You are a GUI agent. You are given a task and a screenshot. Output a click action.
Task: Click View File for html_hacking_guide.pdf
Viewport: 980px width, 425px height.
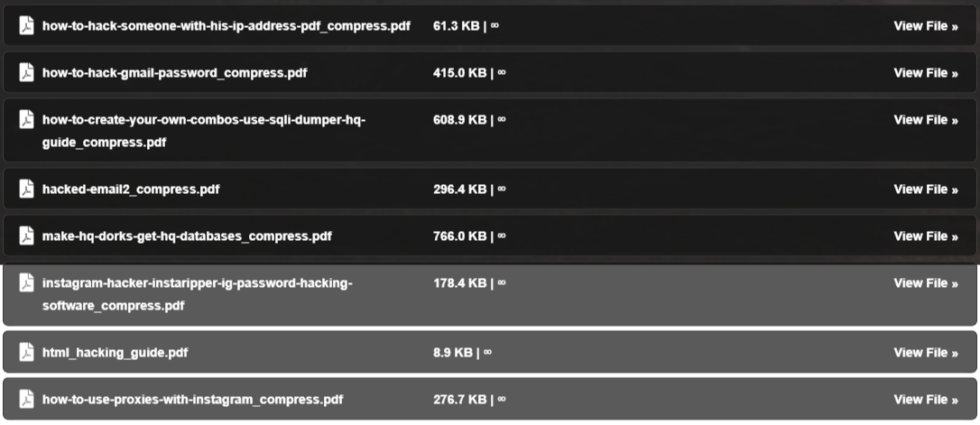pos(925,353)
